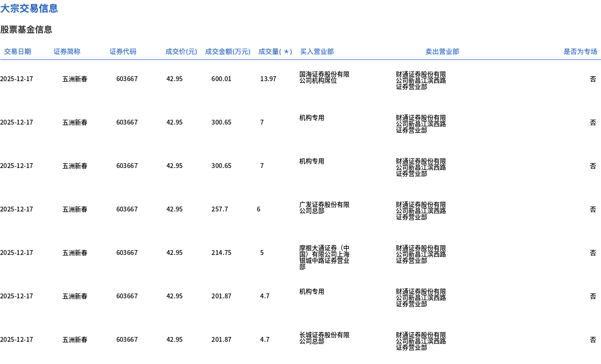The width and height of the screenshot is (601, 364).
Task: Click the 财通证券 seller in the 214.75 row
Action: 421,254
